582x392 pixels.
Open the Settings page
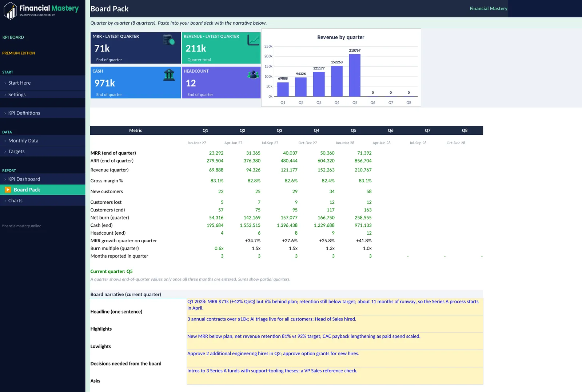(x=43, y=94)
